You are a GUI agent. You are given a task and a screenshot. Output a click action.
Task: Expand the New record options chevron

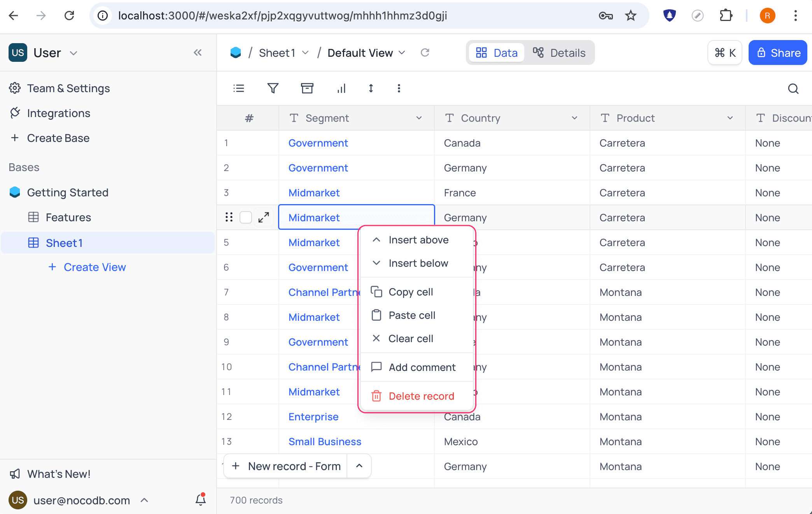click(359, 466)
